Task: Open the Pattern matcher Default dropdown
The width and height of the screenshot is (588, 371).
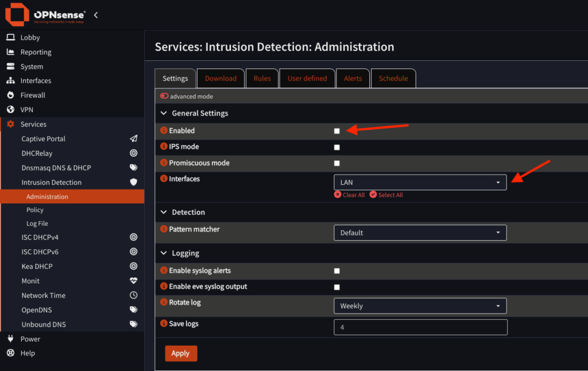Action: click(x=420, y=233)
